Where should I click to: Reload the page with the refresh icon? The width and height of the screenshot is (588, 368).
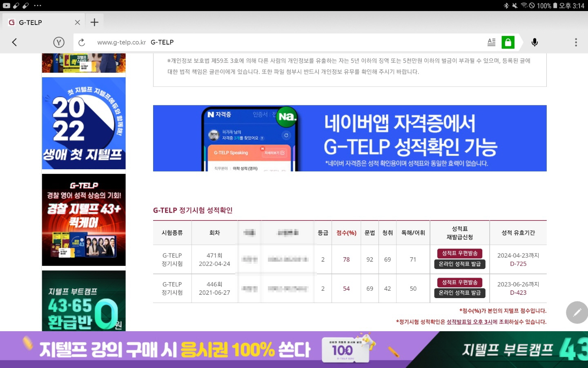(x=82, y=42)
